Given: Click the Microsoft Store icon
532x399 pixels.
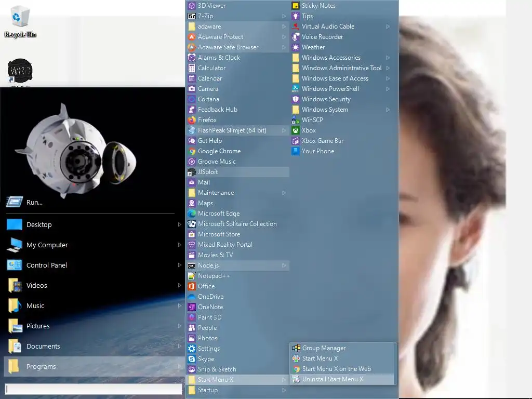Looking at the screenshot, I should click(x=192, y=234).
